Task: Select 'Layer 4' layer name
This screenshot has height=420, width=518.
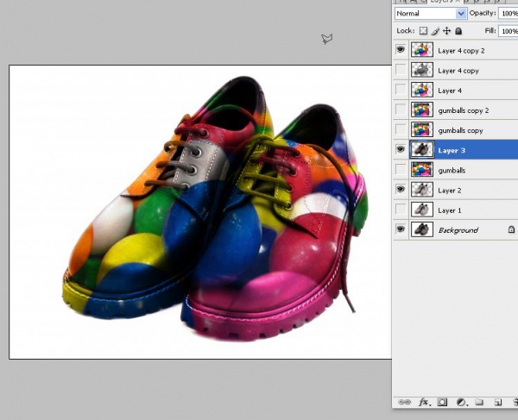Action: (x=450, y=91)
